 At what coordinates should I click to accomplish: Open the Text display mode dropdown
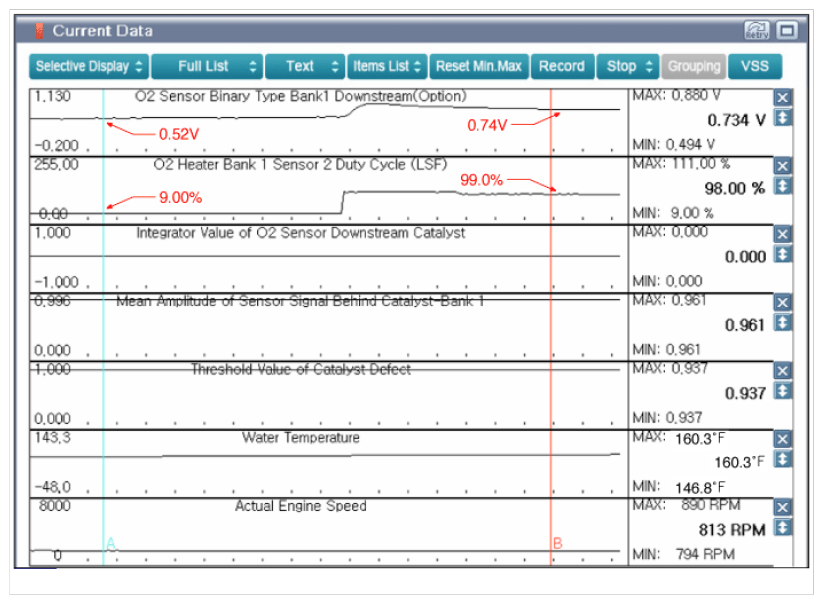coord(305,66)
